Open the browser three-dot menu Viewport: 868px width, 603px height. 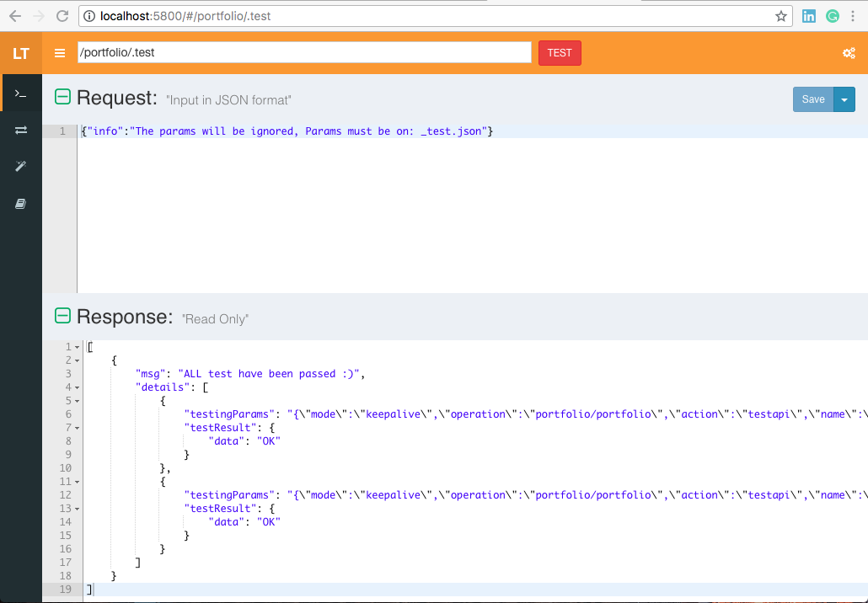pyautogui.click(x=853, y=16)
